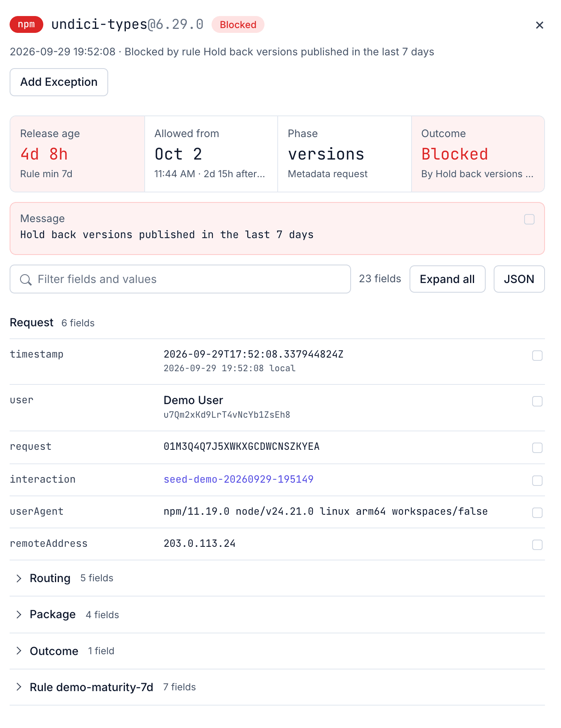Click the Blocked status pill in the header
The height and width of the screenshot is (728, 561).
point(238,24)
